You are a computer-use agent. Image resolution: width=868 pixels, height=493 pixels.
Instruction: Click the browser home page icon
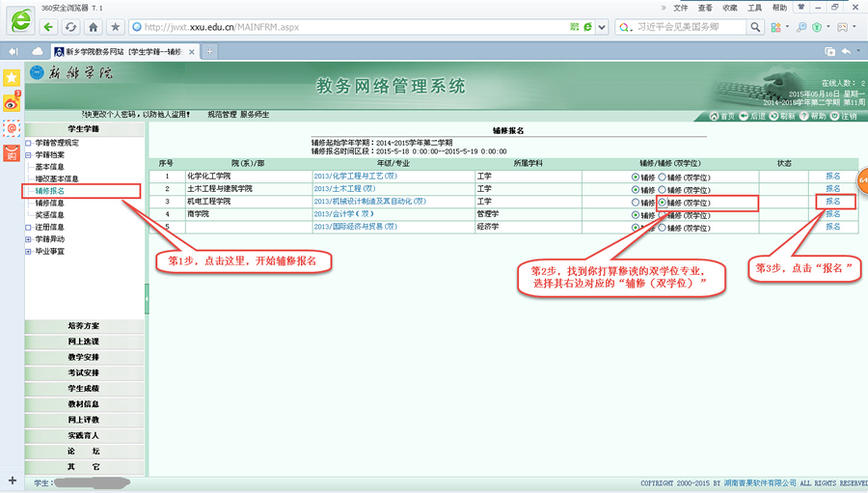93,27
